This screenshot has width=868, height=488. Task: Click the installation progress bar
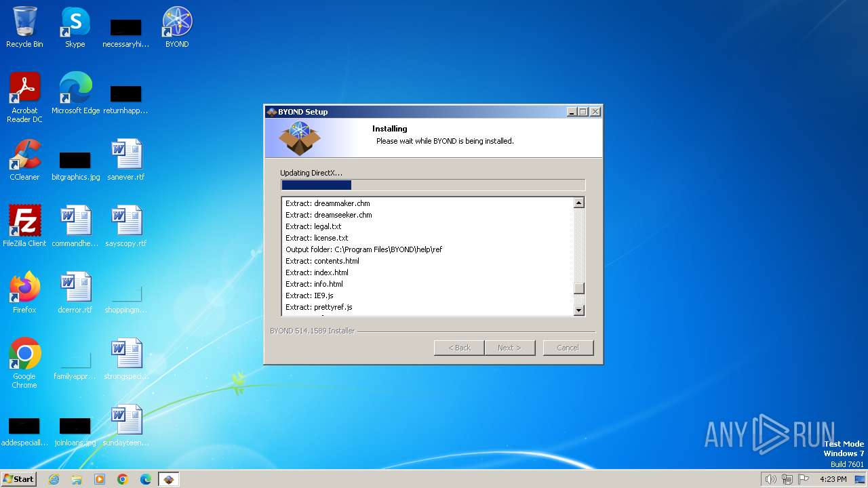[x=433, y=185]
